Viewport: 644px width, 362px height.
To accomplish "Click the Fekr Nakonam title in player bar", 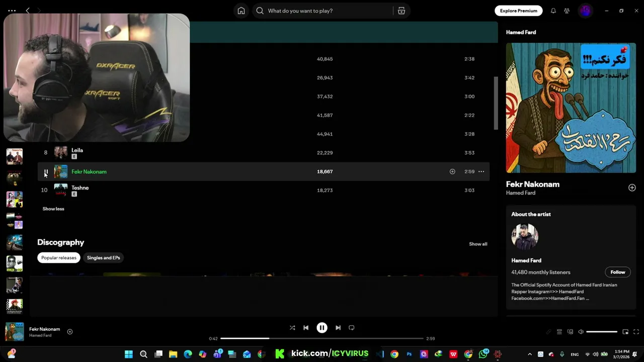I will tap(44, 329).
